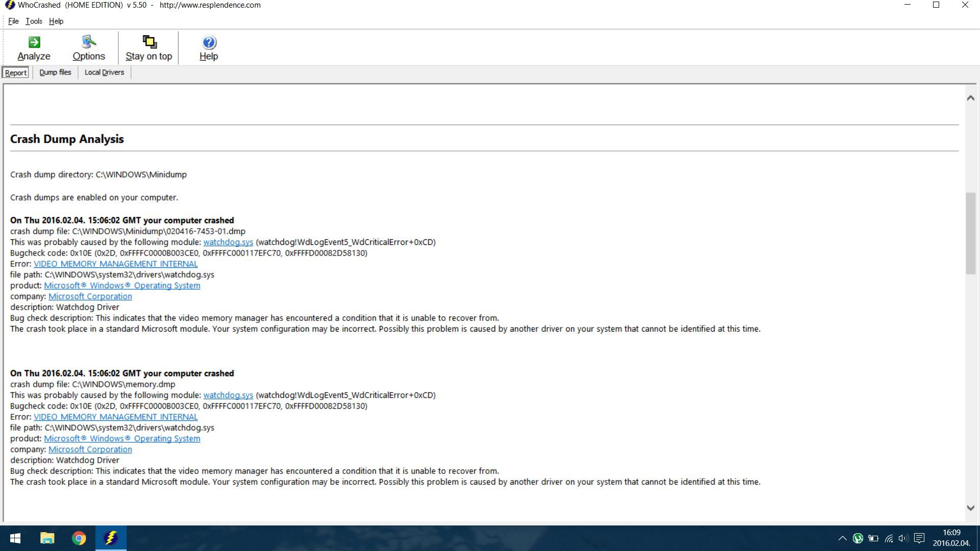Open the File menu
980x551 pixels.
[13, 21]
